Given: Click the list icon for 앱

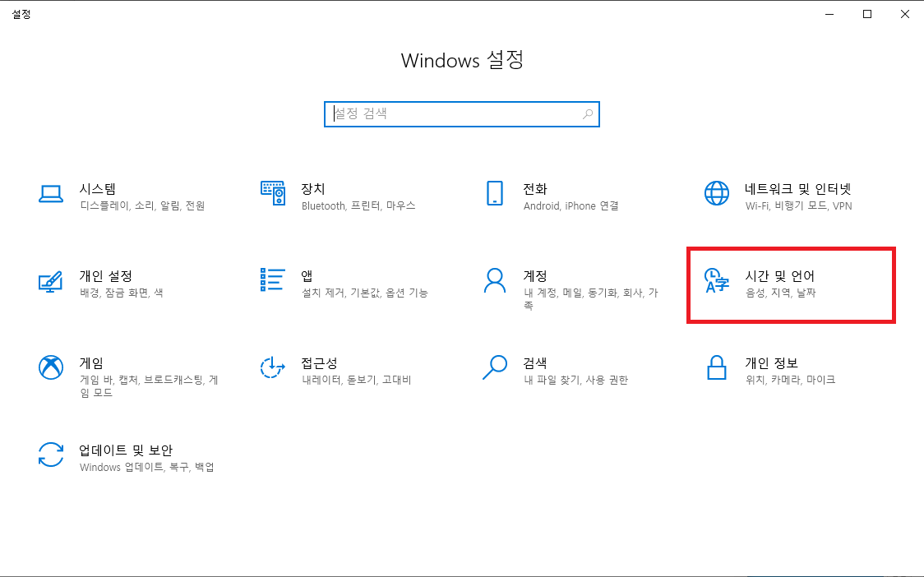Looking at the screenshot, I should (272, 280).
